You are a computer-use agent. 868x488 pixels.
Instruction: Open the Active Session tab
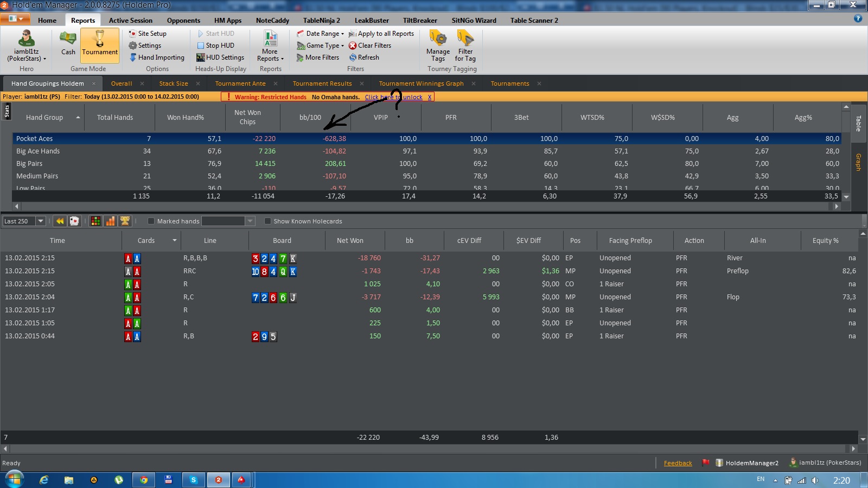point(131,21)
